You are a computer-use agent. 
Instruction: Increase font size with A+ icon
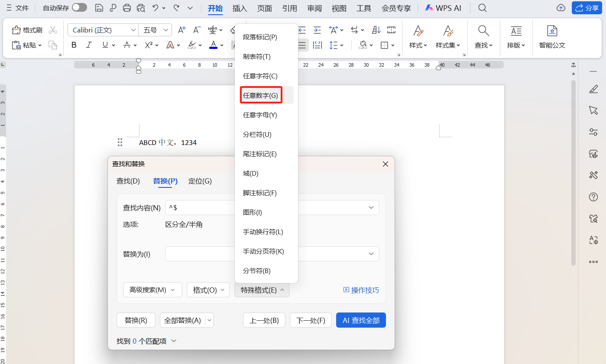[181, 29]
